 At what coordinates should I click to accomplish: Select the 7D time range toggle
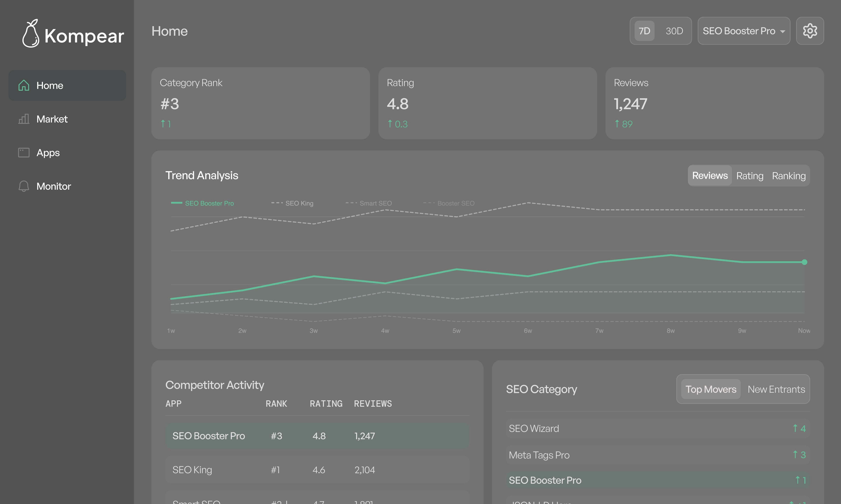(x=644, y=31)
